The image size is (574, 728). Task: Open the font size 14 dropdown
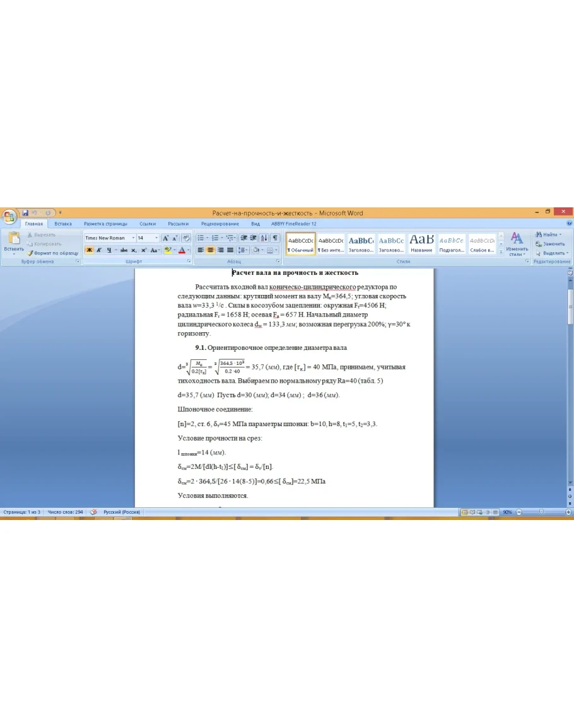(x=157, y=238)
